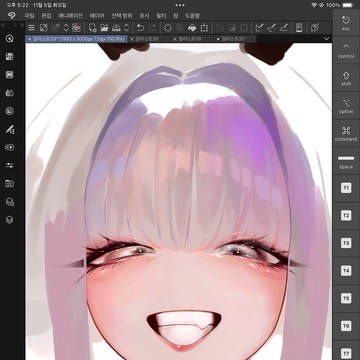Click the Redo arrow icon
Screen dimensions: 360x360
(x=153, y=28)
